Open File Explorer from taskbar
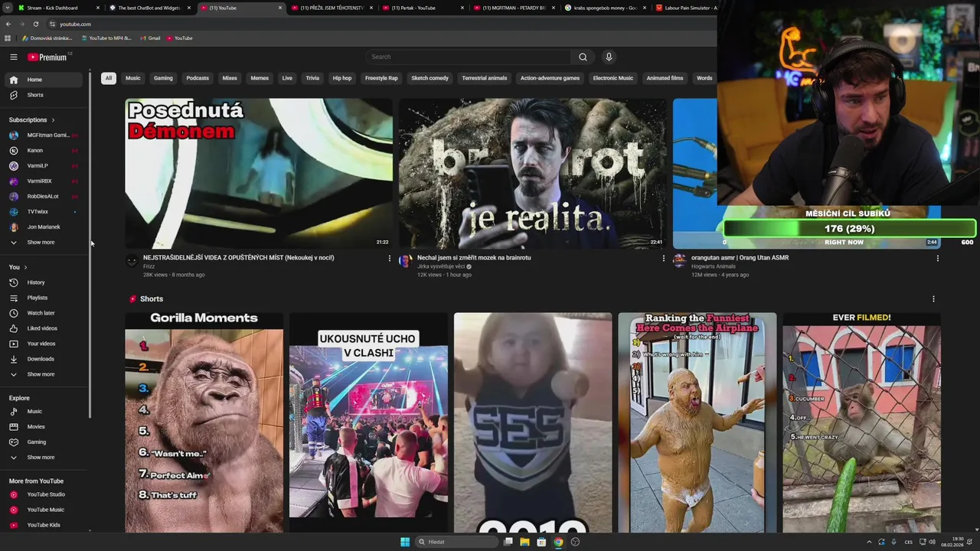 pyautogui.click(x=524, y=542)
